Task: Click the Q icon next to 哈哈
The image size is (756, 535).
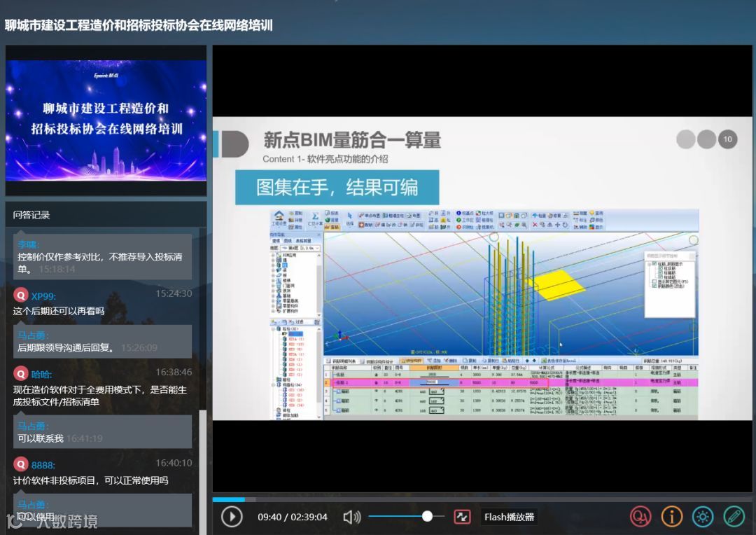Action: coord(21,373)
